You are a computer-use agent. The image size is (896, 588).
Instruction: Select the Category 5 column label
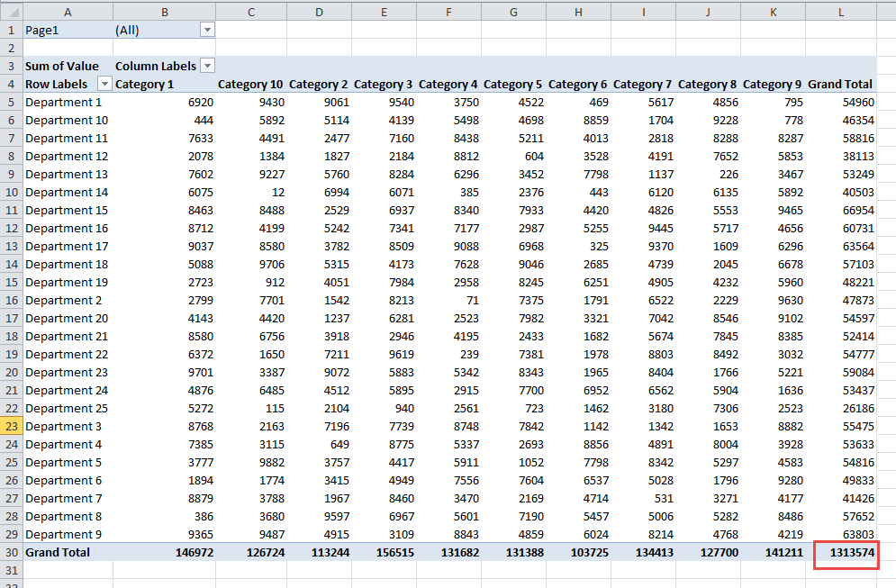pos(513,84)
